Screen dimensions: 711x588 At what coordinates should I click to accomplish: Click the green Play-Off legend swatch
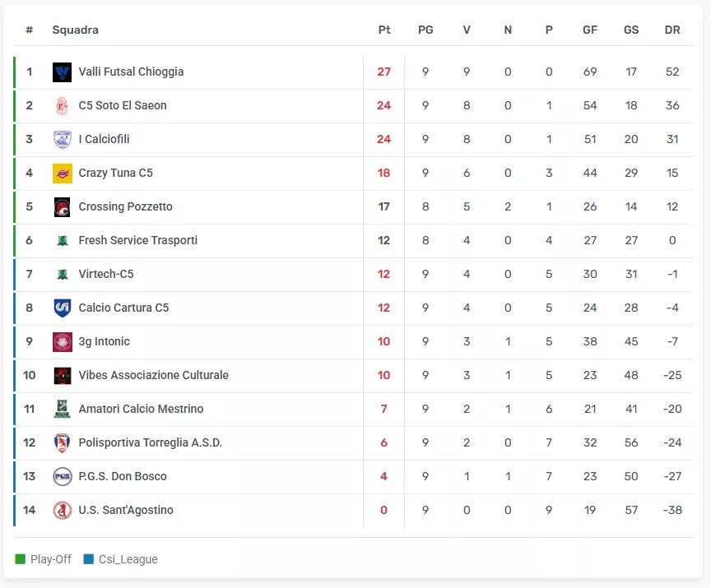click(21, 560)
